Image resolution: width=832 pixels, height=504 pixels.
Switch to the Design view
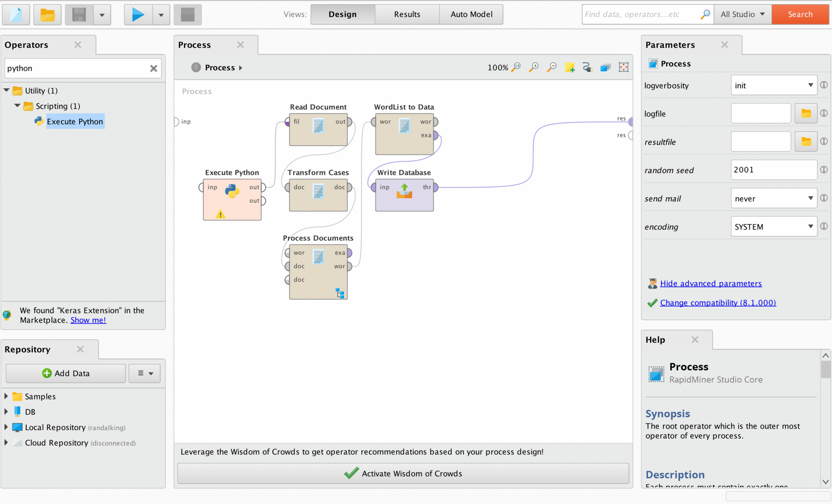pyautogui.click(x=343, y=14)
